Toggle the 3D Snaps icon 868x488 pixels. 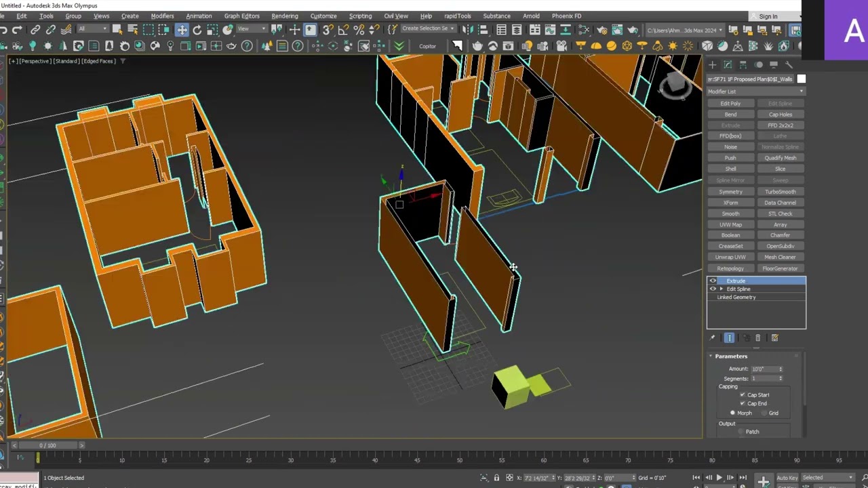click(x=328, y=30)
